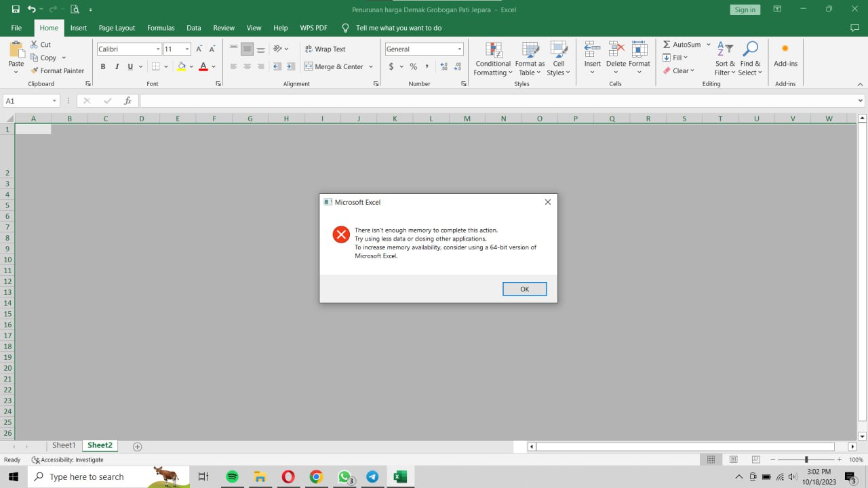This screenshot has height=488, width=868.
Task: Switch to the Page Layout tab
Action: tap(117, 28)
